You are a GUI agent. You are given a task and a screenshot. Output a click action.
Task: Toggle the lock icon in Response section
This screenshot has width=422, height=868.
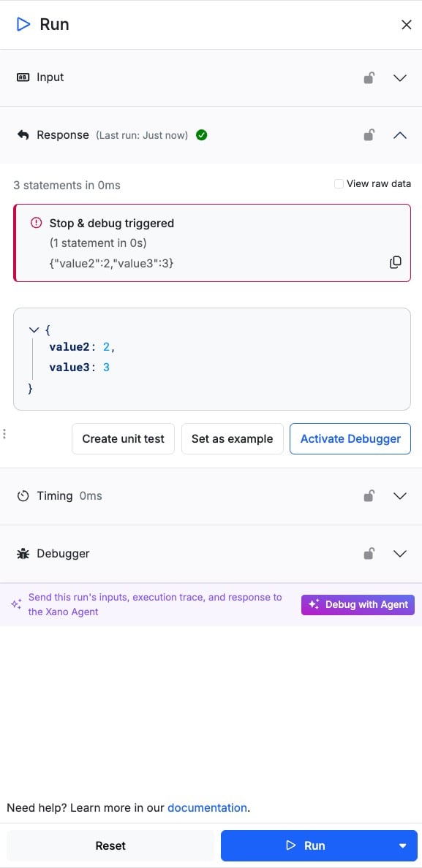tap(369, 134)
